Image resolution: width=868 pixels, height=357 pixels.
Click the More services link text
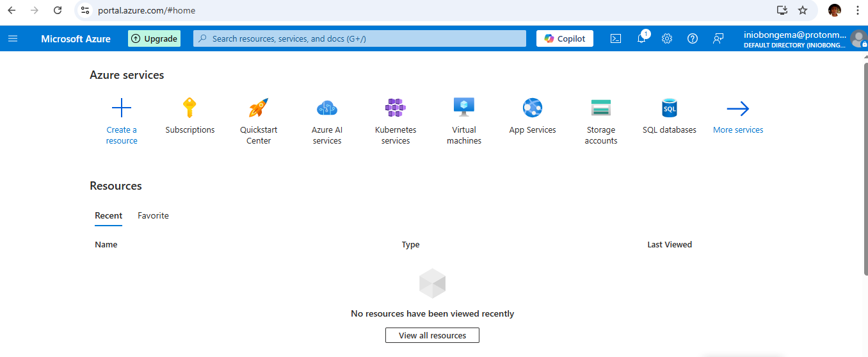[738, 130]
